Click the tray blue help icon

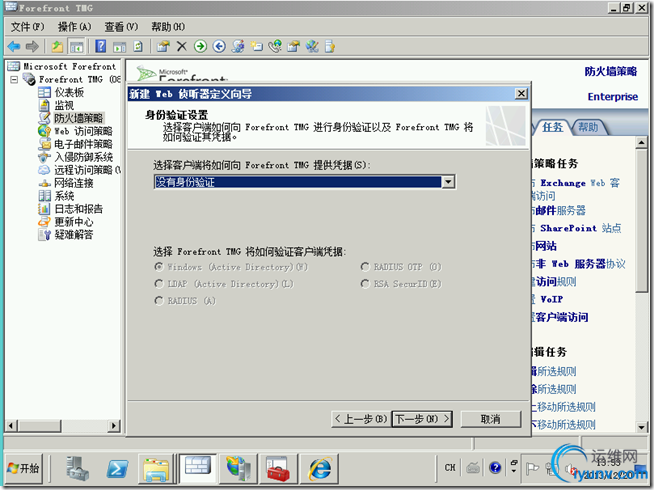(x=495, y=468)
